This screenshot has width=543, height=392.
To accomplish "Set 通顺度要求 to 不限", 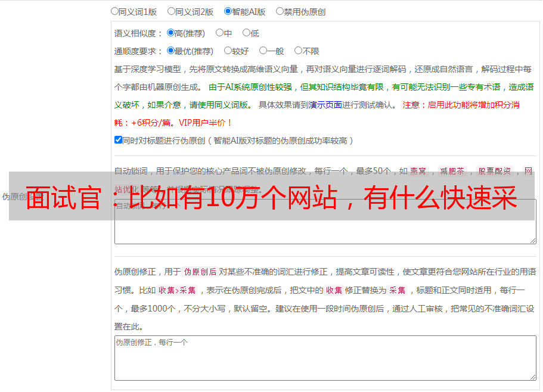I will click(x=298, y=51).
